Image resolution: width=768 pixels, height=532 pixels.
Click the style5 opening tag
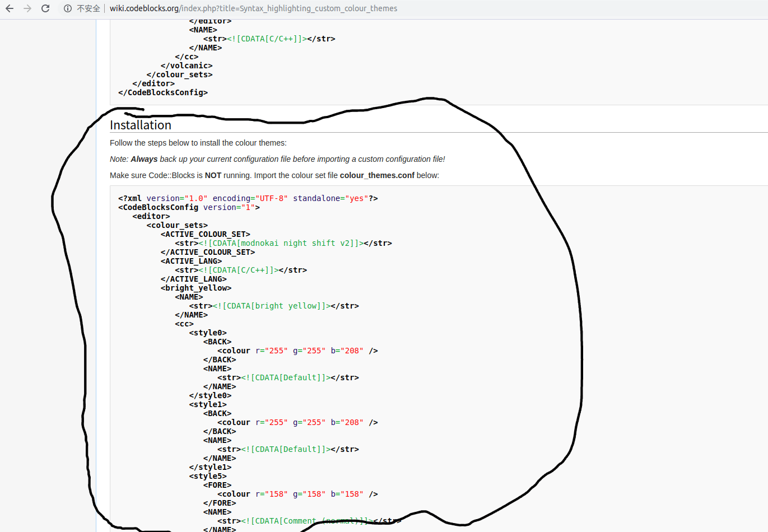tap(208, 476)
